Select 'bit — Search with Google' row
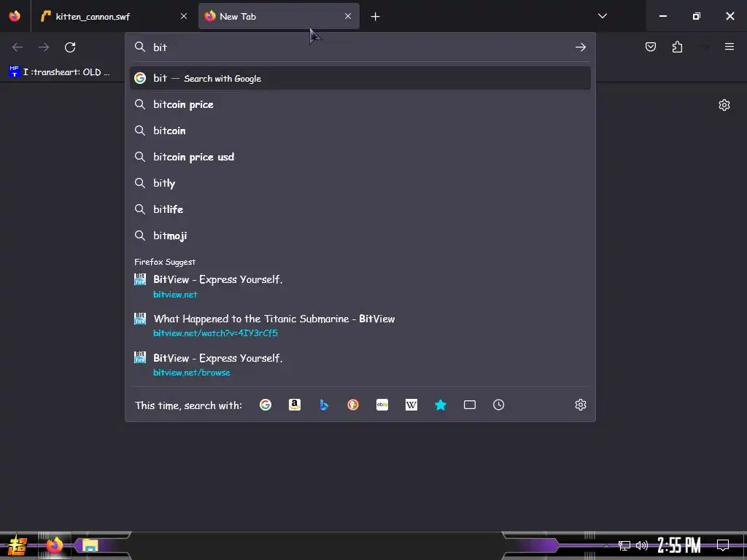The image size is (747, 560). [x=360, y=78]
